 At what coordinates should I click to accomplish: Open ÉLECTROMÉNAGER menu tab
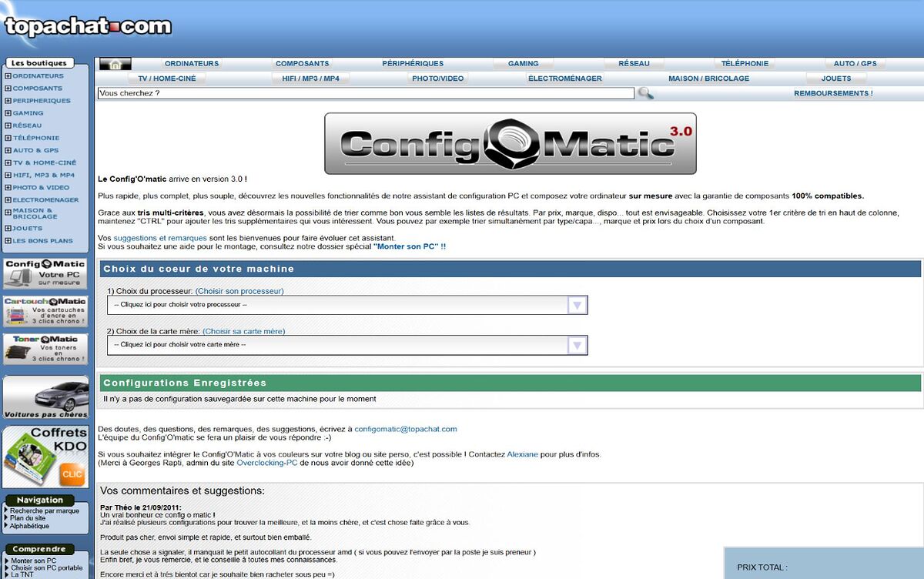point(565,79)
